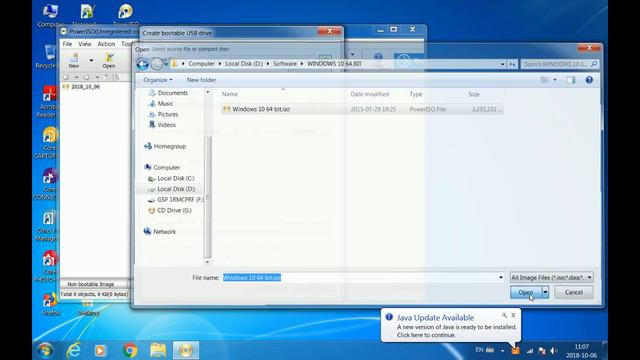Open PowerISO View menu
640x360 pixels.
click(x=85, y=44)
